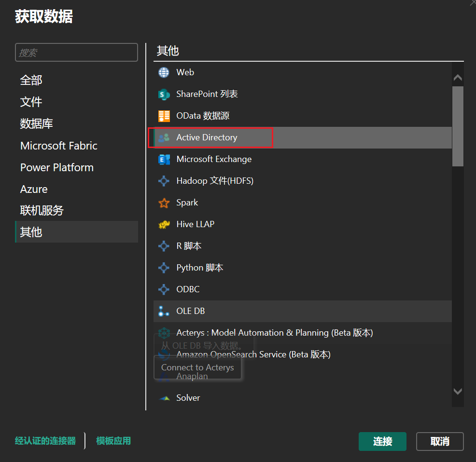Image resolution: width=476 pixels, height=462 pixels.
Task: Click the Spark star icon
Action: click(164, 203)
